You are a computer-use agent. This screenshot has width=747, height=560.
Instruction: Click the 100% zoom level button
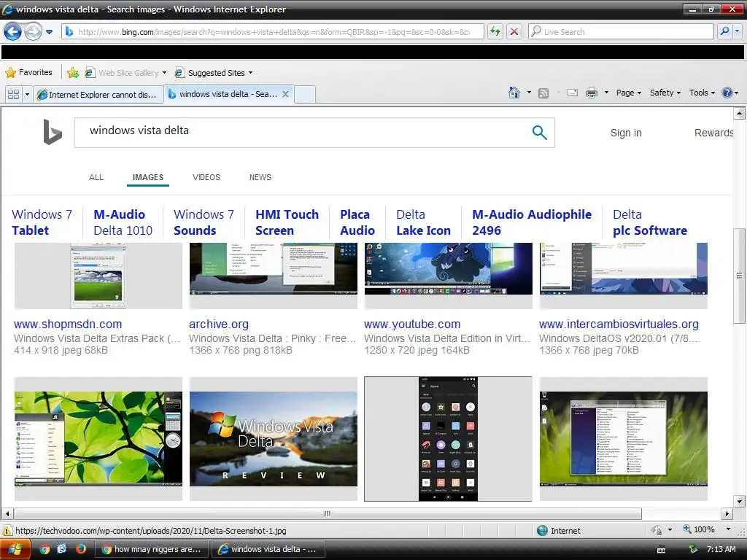click(x=699, y=529)
